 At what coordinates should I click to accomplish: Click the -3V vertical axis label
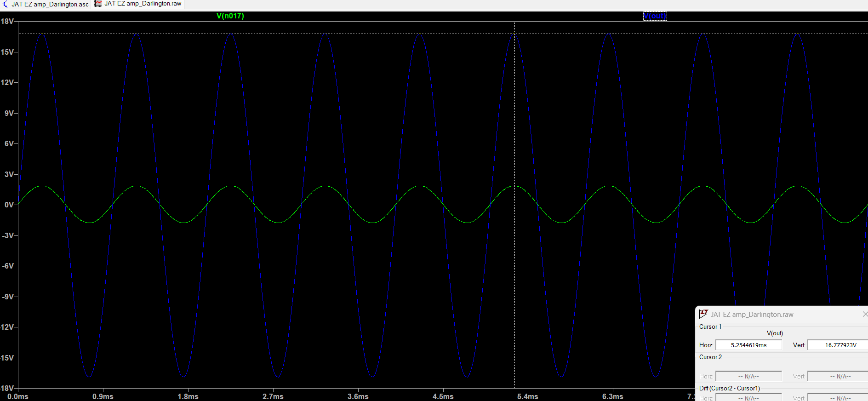coord(8,235)
